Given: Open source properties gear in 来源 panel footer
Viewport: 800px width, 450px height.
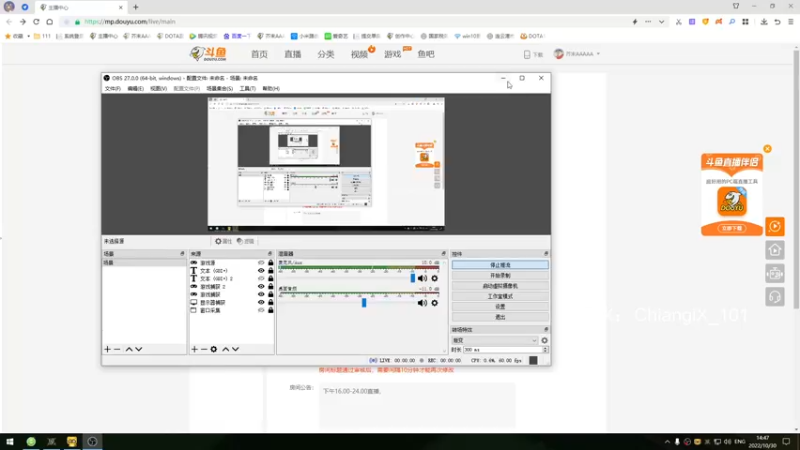Looking at the screenshot, I should click(214, 349).
